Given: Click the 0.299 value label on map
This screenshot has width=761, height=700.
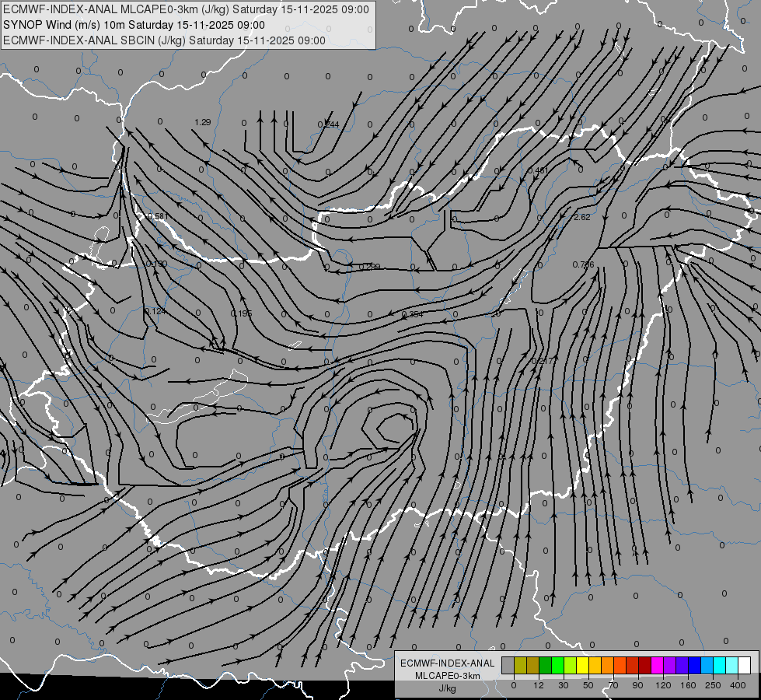Looking at the screenshot, I should click(369, 267).
